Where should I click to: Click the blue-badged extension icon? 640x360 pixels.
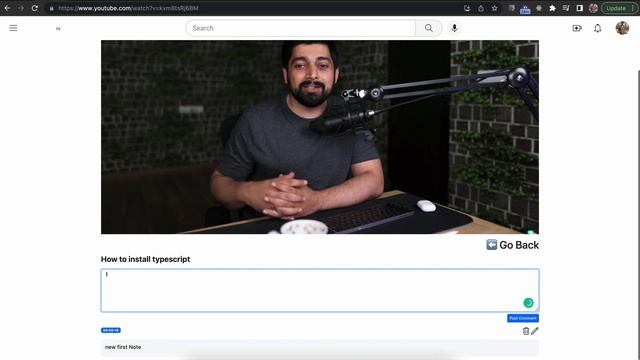[525, 9]
